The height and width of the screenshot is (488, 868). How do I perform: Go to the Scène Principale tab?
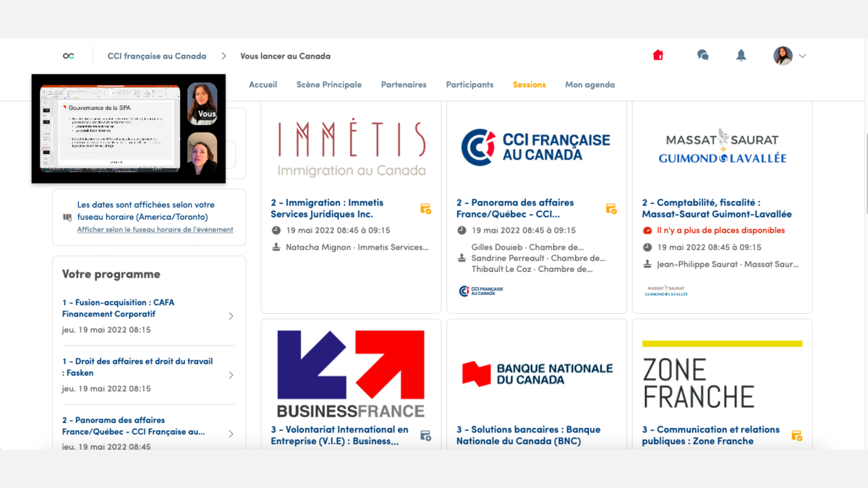[328, 85]
